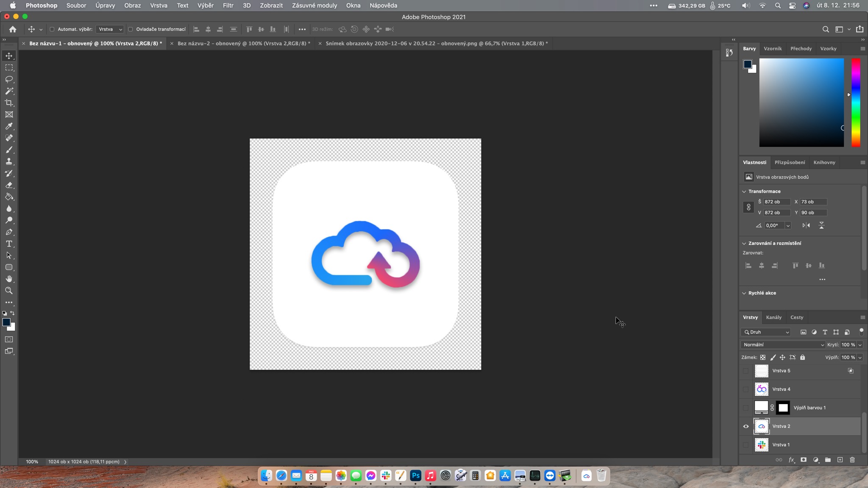Screen dimensions: 868x488
Task: Click the foreground color swatch in Barvy panel
Action: coord(748,64)
